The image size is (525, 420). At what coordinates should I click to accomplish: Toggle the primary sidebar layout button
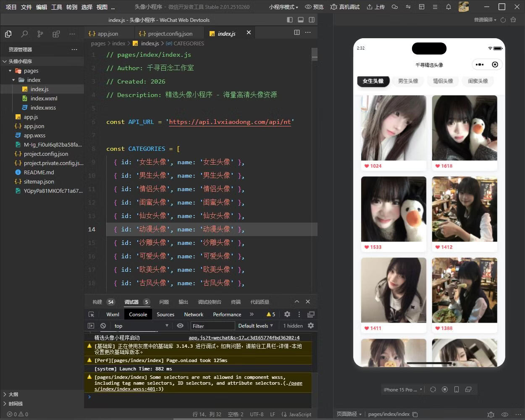click(x=290, y=20)
